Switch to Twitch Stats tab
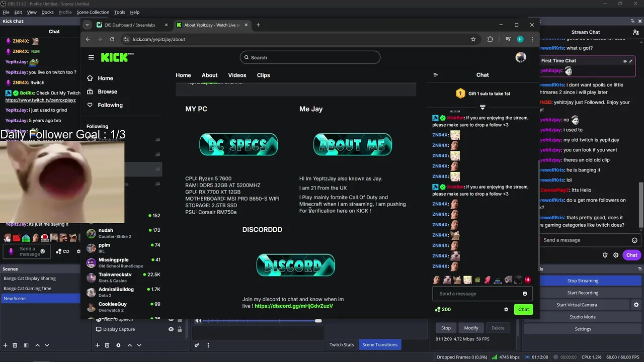This screenshot has width=644, height=362. 342,345
